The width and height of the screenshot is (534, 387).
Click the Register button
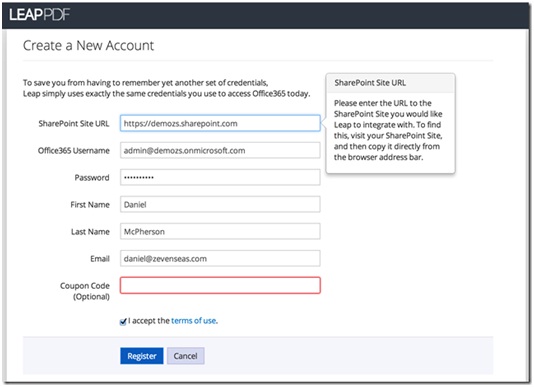[142, 356]
